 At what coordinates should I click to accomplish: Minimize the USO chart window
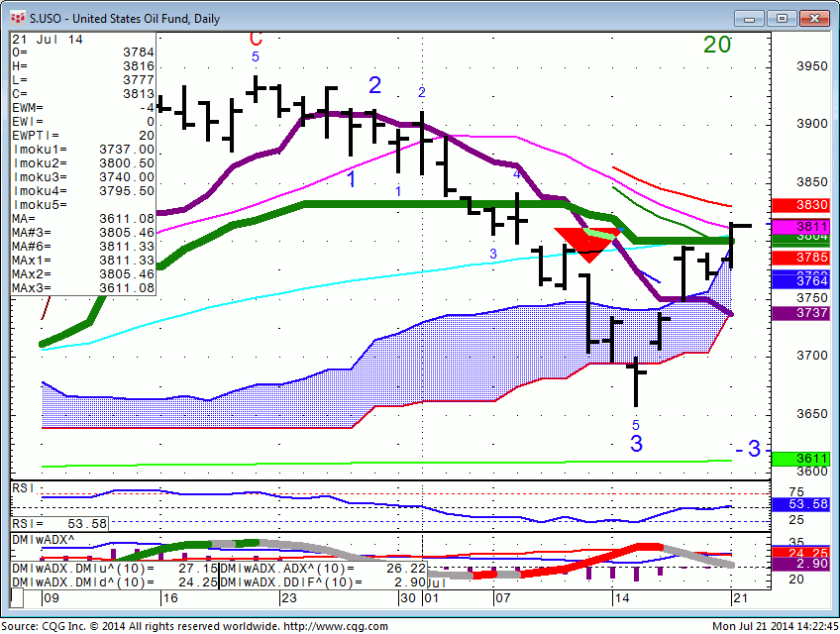pos(750,18)
